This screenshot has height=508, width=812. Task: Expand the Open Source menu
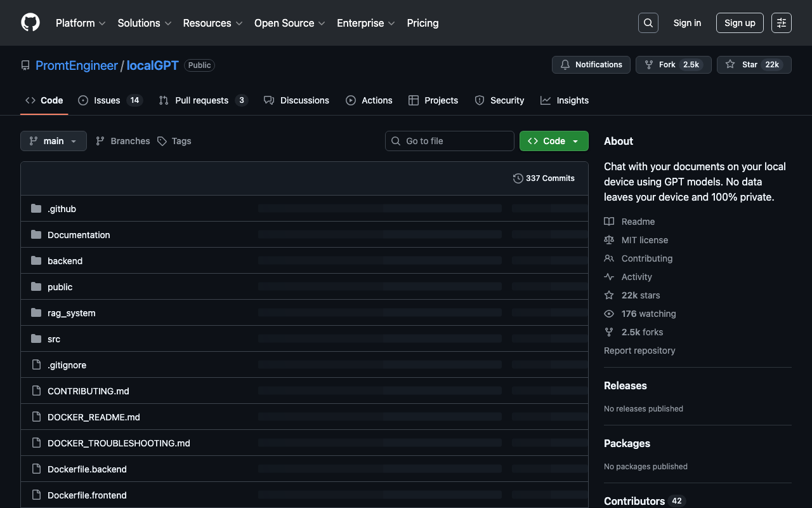pos(289,23)
